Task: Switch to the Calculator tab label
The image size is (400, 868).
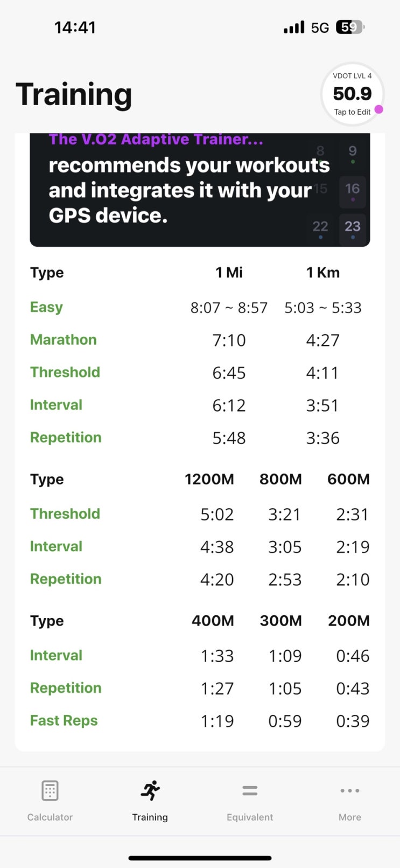Action: click(50, 817)
